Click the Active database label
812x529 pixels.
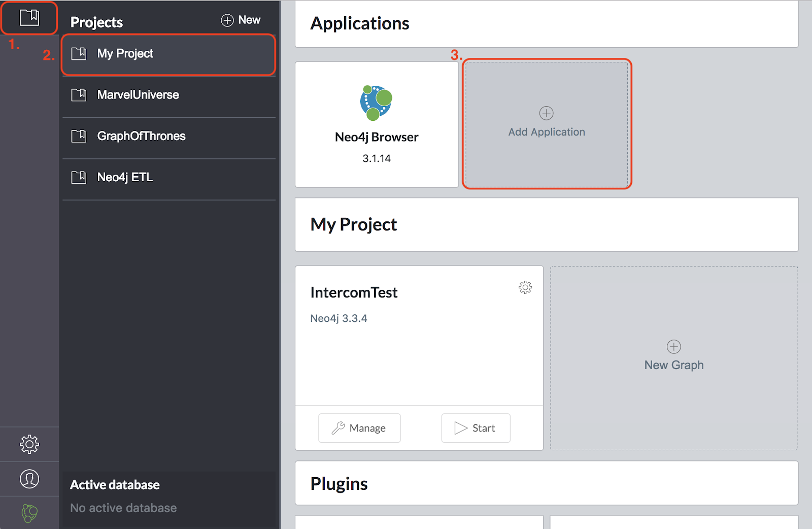pyautogui.click(x=115, y=485)
